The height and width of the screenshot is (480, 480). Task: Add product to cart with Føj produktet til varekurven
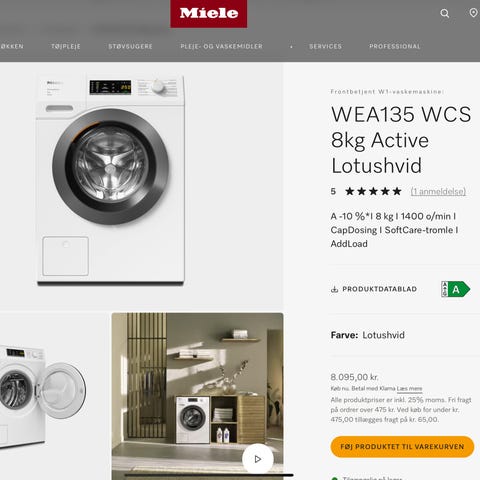point(402,447)
